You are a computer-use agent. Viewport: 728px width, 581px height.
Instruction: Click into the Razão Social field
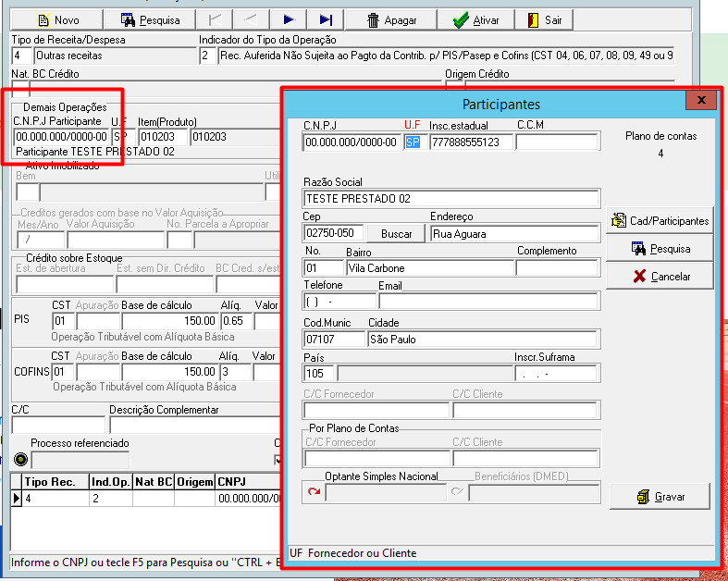point(450,199)
